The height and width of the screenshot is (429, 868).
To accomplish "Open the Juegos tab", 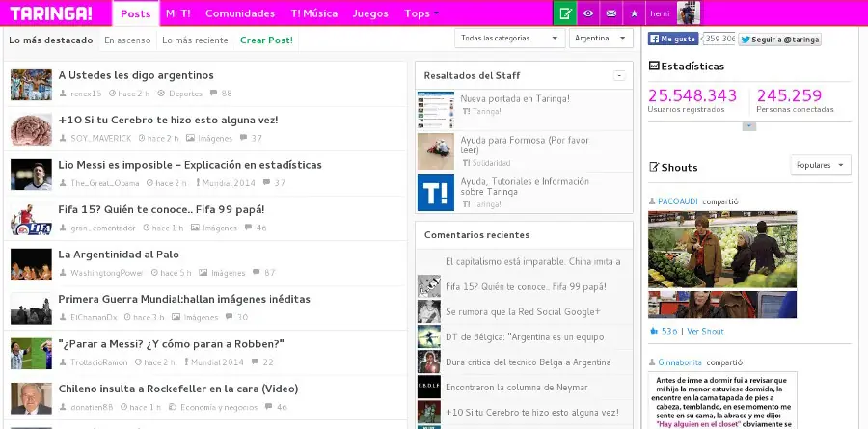I will point(370,13).
